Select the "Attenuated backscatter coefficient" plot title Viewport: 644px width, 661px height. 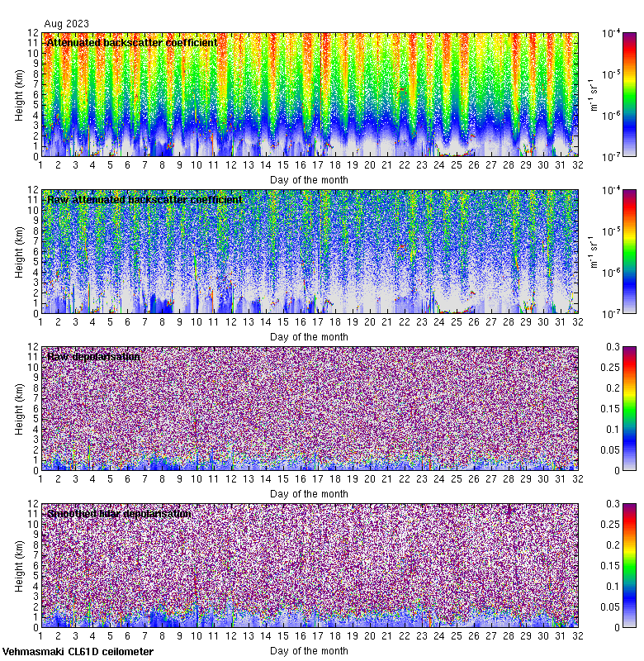click(132, 42)
